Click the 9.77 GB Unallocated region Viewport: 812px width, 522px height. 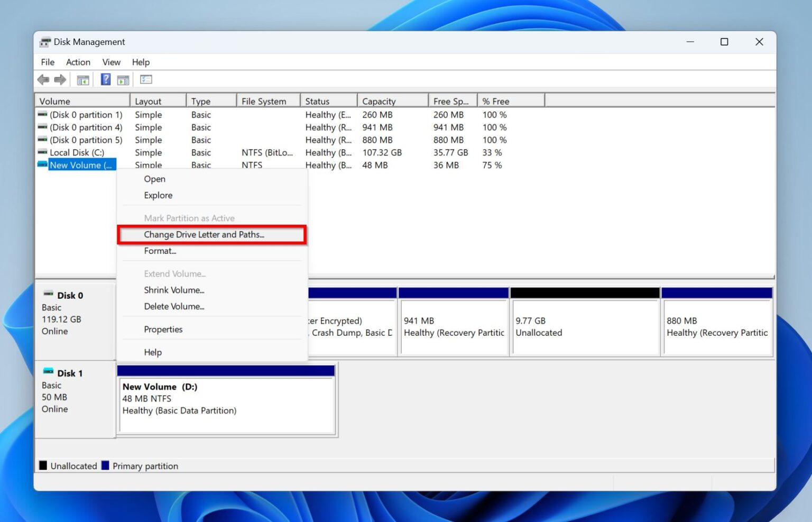tap(584, 326)
